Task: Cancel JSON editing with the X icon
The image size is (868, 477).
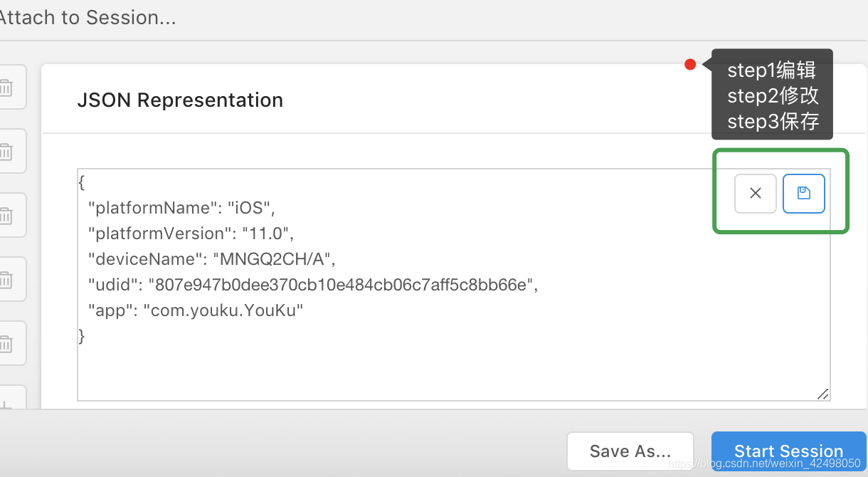Action: [756, 193]
